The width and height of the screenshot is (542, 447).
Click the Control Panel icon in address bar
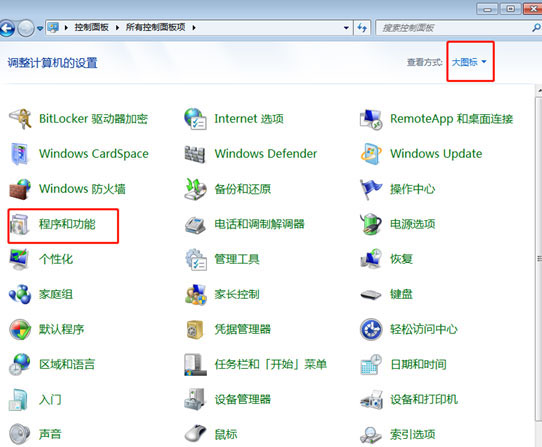(x=53, y=27)
